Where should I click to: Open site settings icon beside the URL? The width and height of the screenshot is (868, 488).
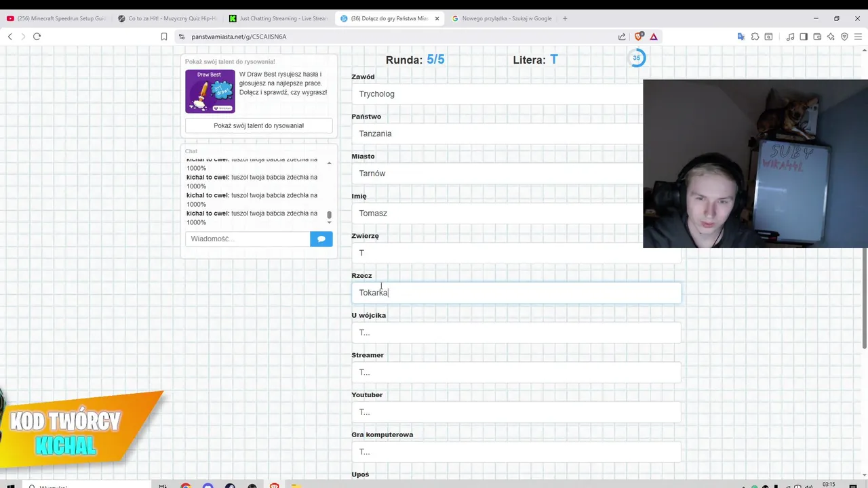pos(182,37)
